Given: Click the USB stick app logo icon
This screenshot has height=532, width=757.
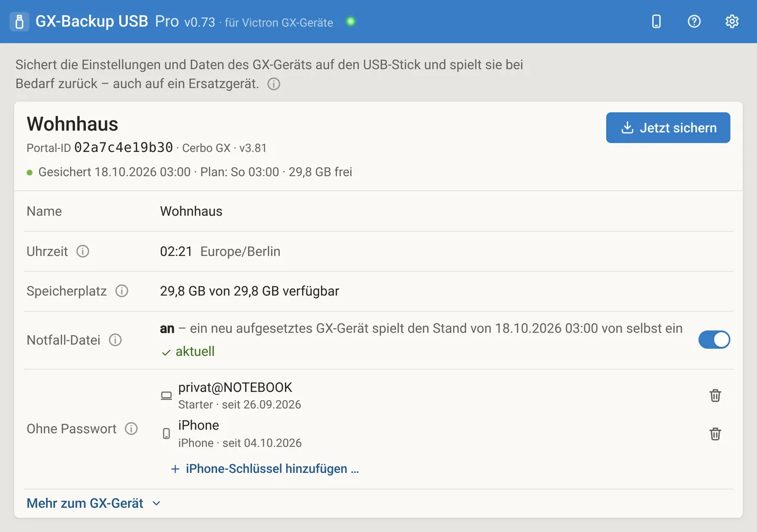Looking at the screenshot, I should [x=20, y=22].
